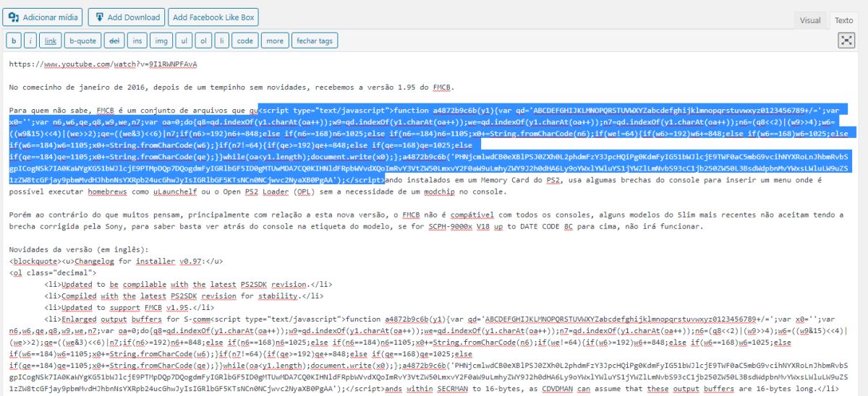Insert bold tag with the b button

tap(13, 40)
